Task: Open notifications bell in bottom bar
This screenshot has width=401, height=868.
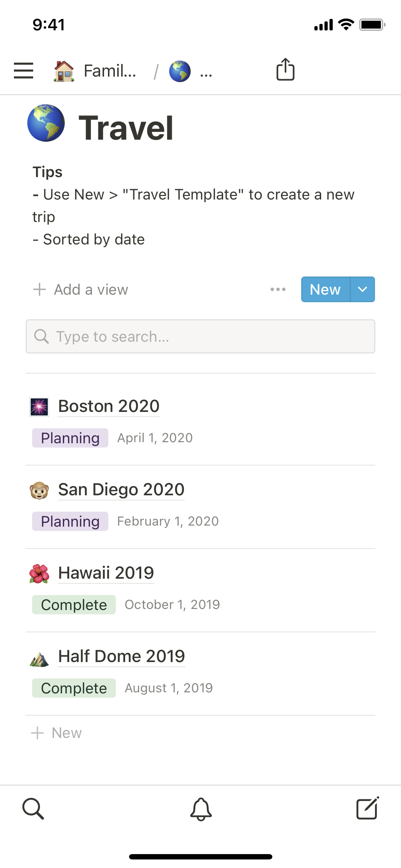Action: [201, 809]
